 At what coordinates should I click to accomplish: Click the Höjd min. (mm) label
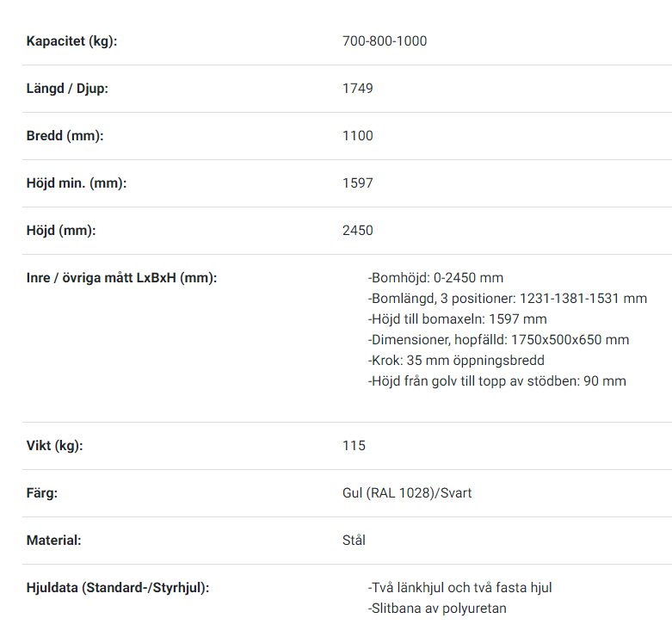pos(77,183)
